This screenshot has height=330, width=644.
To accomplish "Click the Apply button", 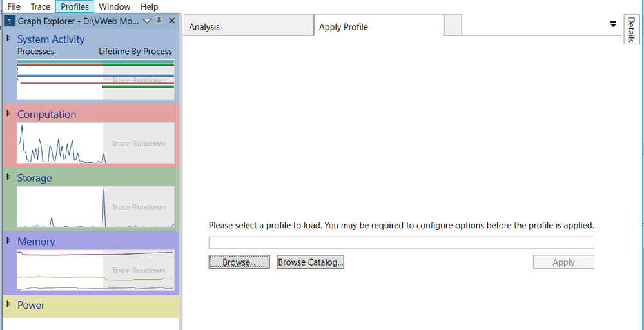I will [563, 262].
